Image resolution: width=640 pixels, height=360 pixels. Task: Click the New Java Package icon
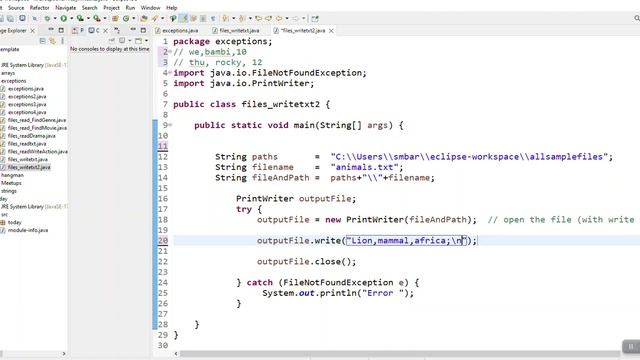point(115,18)
